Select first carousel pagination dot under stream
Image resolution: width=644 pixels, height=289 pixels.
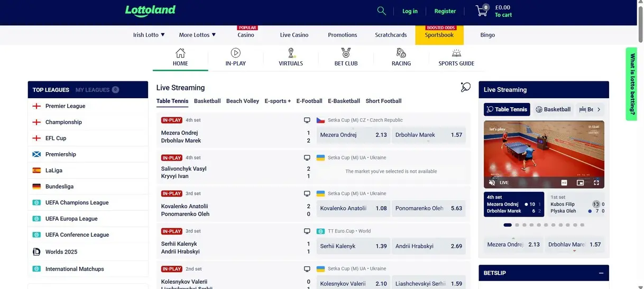[508, 225]
